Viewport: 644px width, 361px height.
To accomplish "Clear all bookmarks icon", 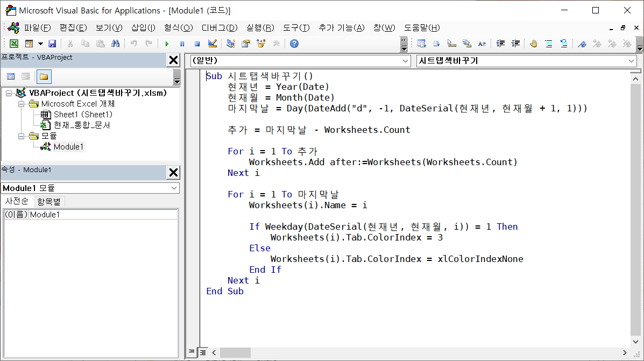I will (x=627, y=44).
